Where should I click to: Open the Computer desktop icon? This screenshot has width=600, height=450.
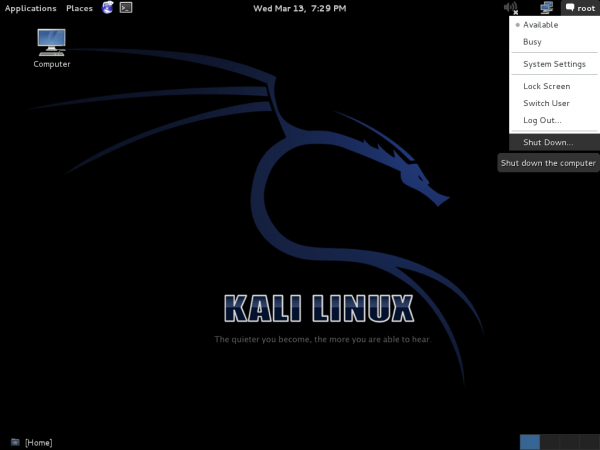(52, 49)
